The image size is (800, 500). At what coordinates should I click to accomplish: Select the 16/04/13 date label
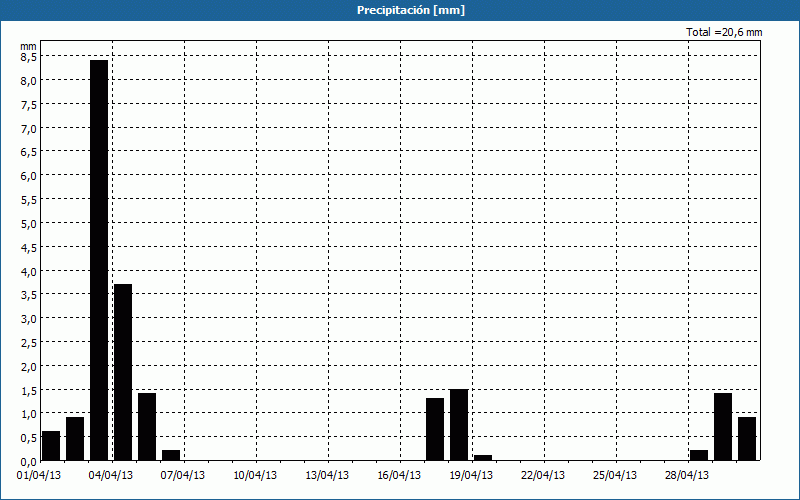(x=399, y=475)
